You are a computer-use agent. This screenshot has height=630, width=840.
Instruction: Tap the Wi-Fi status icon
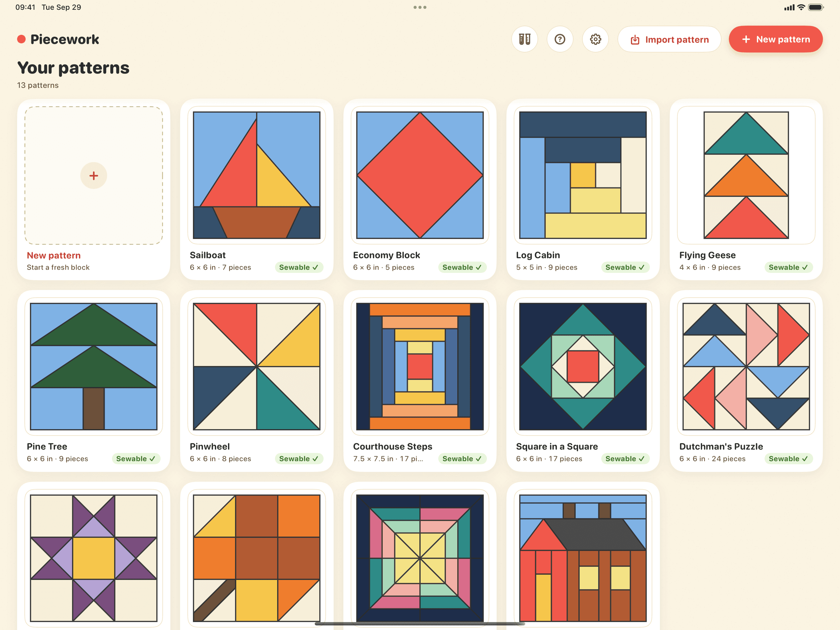tap(801, 7)
